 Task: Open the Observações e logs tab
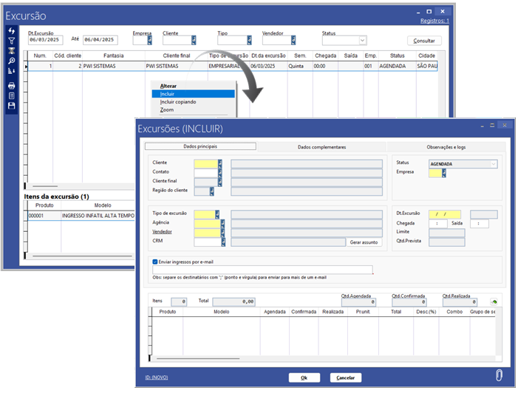pyautogui.click(x=450, y=147)
